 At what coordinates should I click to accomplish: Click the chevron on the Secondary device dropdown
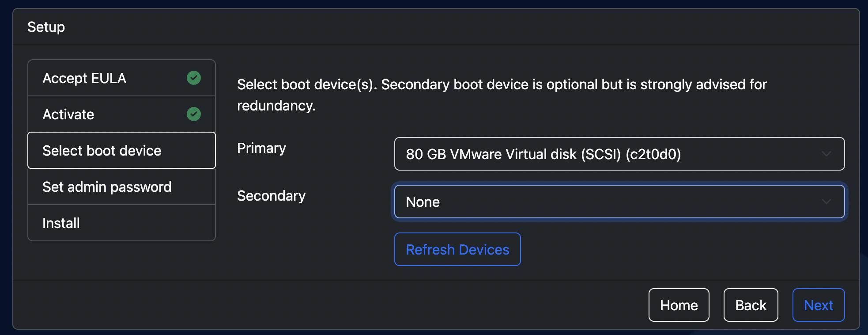point(826,202)
